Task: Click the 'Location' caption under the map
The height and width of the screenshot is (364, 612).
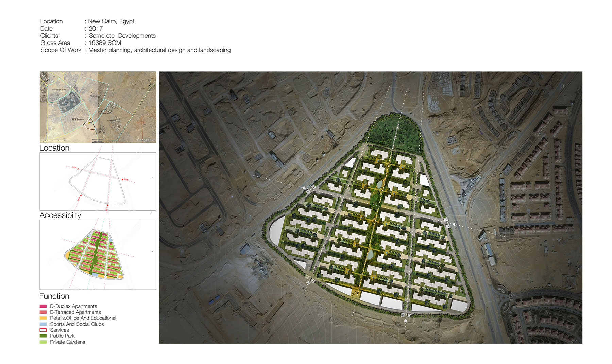Action: coord(54,148)
